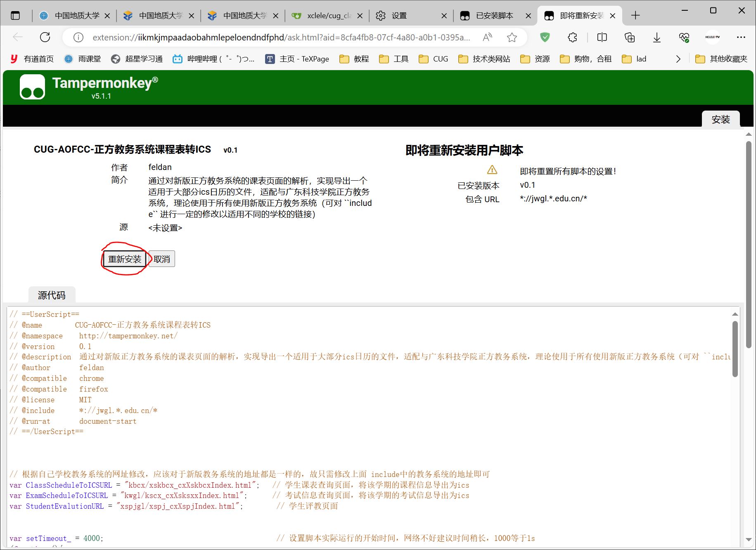Viewport: 756px width, 550px height.
Task: Click the @license MIT line in code
Action: (x=51, y=399)
